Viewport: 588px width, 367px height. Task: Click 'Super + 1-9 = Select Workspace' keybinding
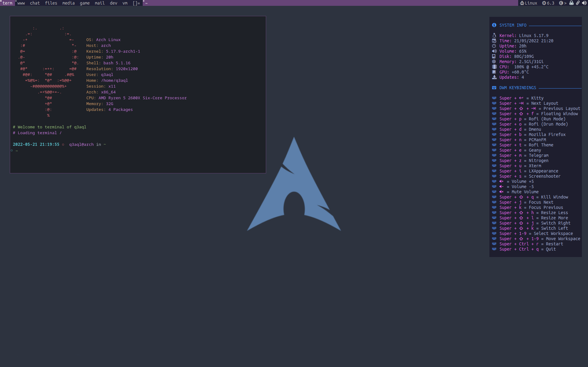click(536, 233)
